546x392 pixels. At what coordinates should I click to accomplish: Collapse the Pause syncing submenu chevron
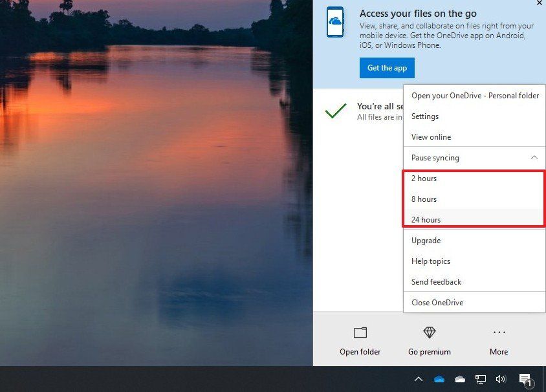click(x=534, y=157)
